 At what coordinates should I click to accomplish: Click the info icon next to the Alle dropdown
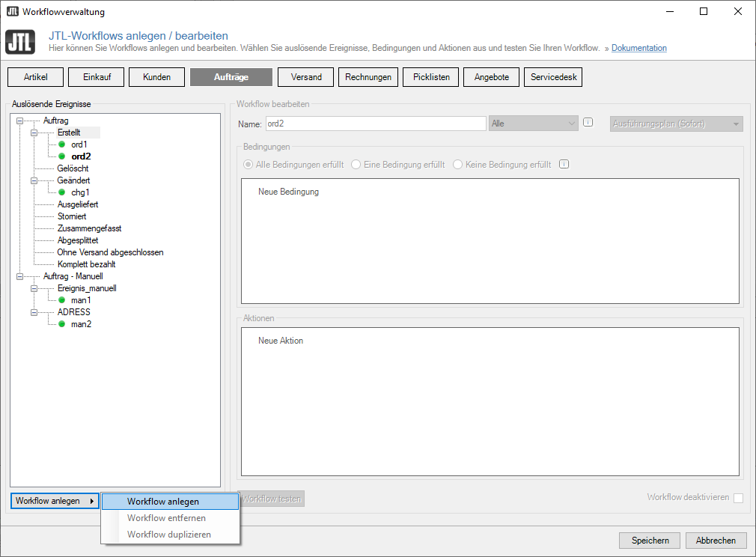click(x=588, y=123)
